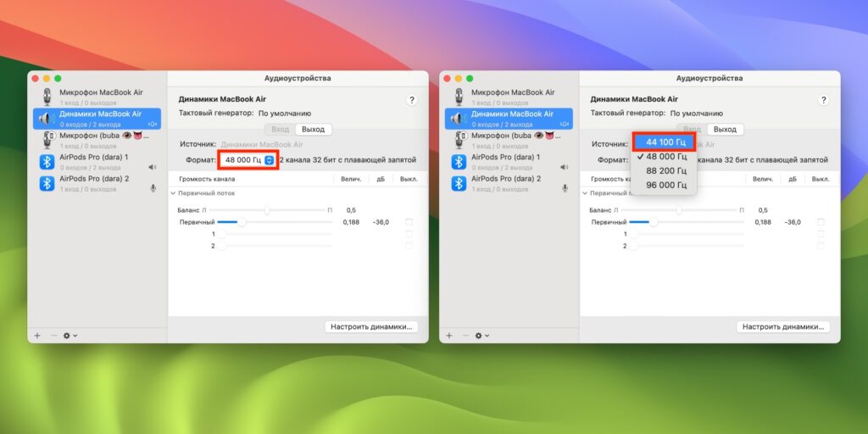
Task: Open gear actions menu in right window sidebar
Action: tap(481, 336)
